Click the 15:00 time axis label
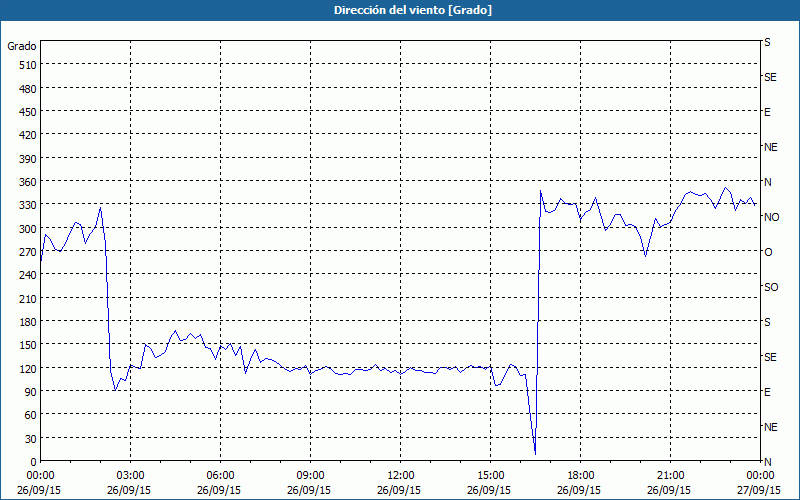The image size is (800, 500). click(490, 476)
